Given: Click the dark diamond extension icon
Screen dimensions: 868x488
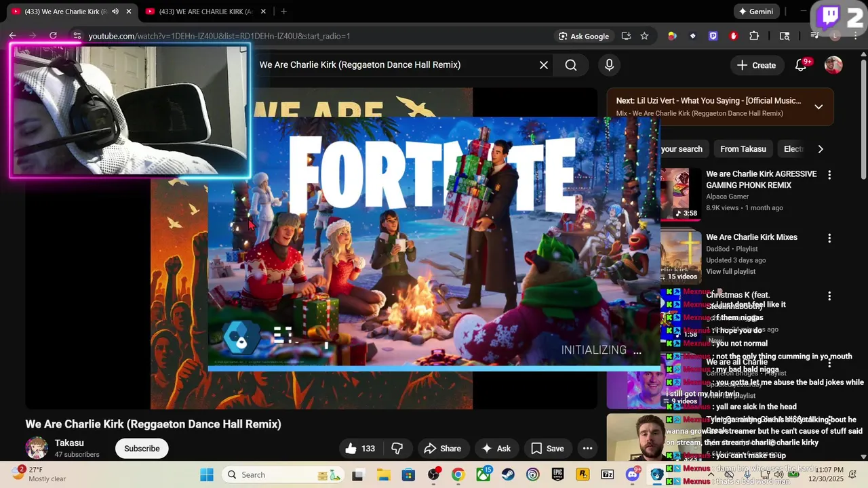Looking at the screenshot, I should point(692,36).
